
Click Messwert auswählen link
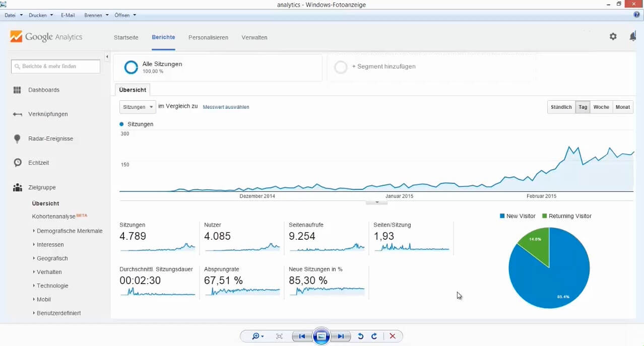pyautogui.click(x=226, y=107)
